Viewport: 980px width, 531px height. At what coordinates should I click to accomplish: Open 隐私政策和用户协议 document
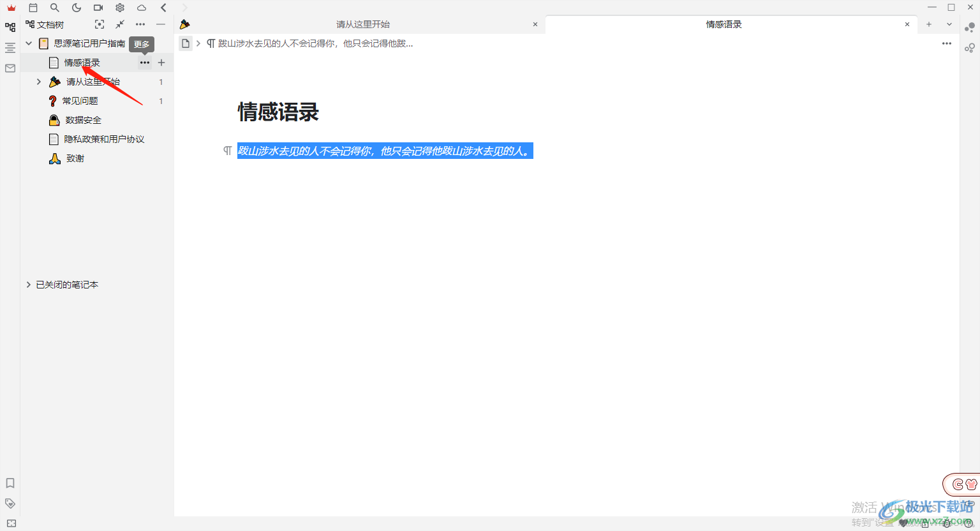[105, 139]
